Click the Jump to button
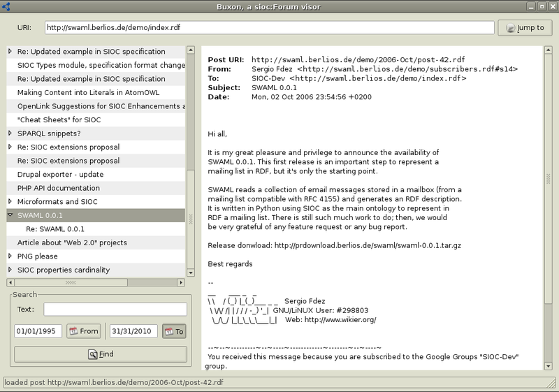The image size is (559, 392). [525, 28]
